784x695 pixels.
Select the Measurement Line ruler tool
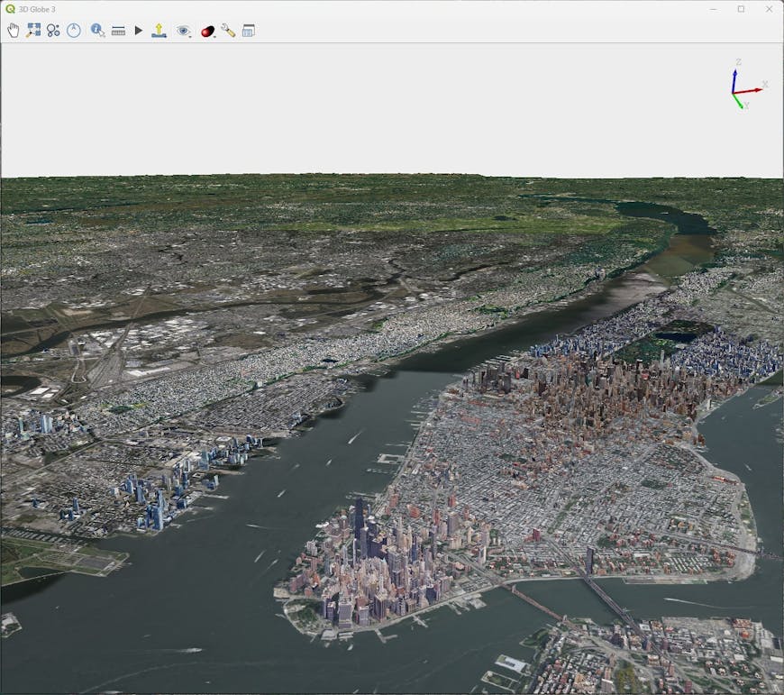click(x=120, y=30)
